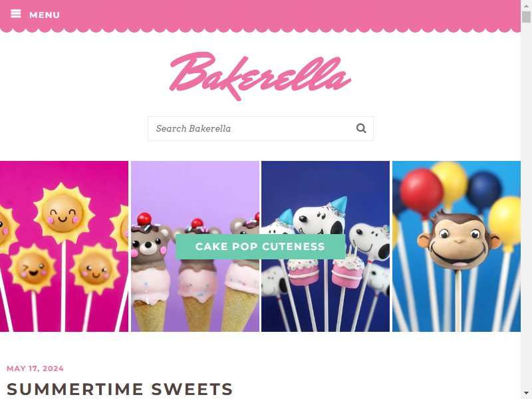This screenshot has height=399, width=532.
Task: Click the scrollbar down arrow
Action: tap(526, 394)
